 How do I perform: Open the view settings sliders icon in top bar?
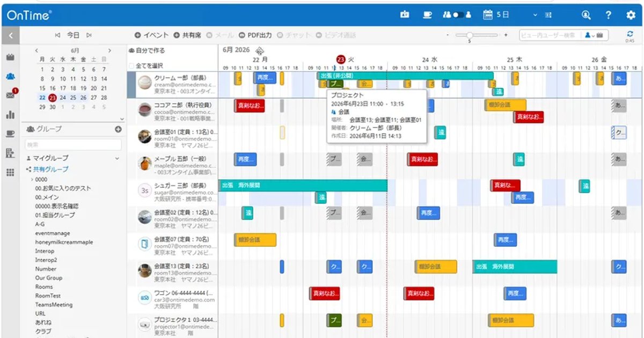[x=548, y=15]
